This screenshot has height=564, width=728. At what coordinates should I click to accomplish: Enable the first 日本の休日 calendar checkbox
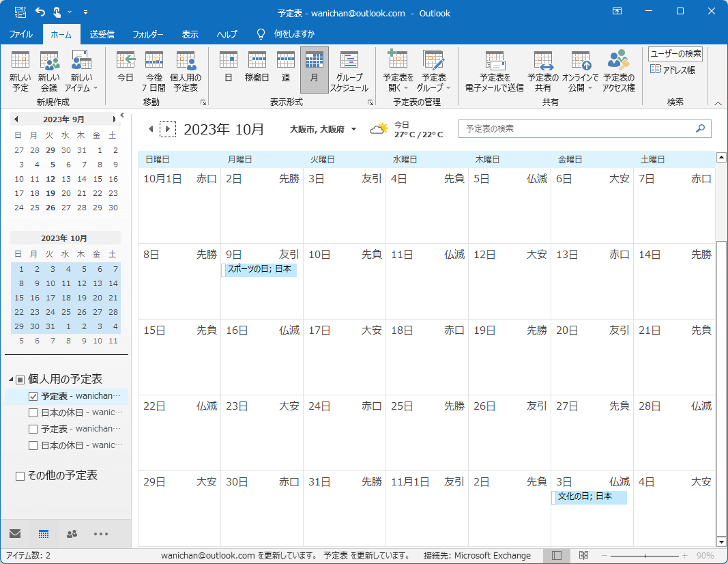pos(33,412)
